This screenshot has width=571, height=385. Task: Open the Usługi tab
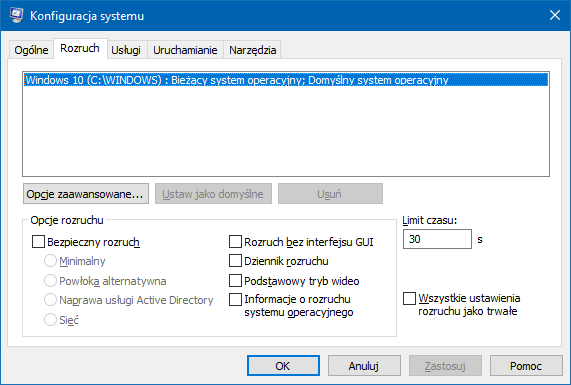[x=126, y=50]
